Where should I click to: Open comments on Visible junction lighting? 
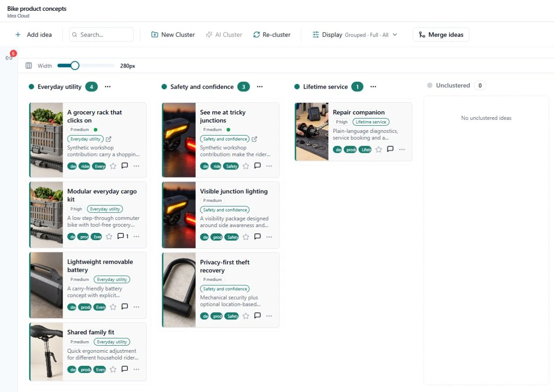pyautogui.click(x=258, y=237)
